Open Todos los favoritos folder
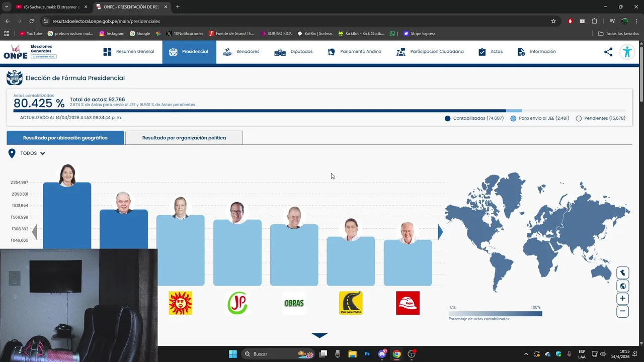 click(618, 34)
